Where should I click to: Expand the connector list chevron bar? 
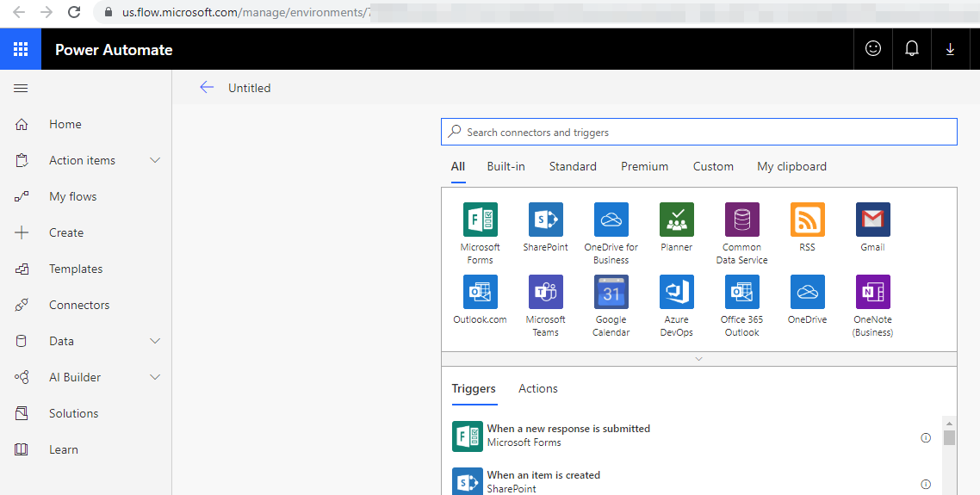[x=698, y=359]
